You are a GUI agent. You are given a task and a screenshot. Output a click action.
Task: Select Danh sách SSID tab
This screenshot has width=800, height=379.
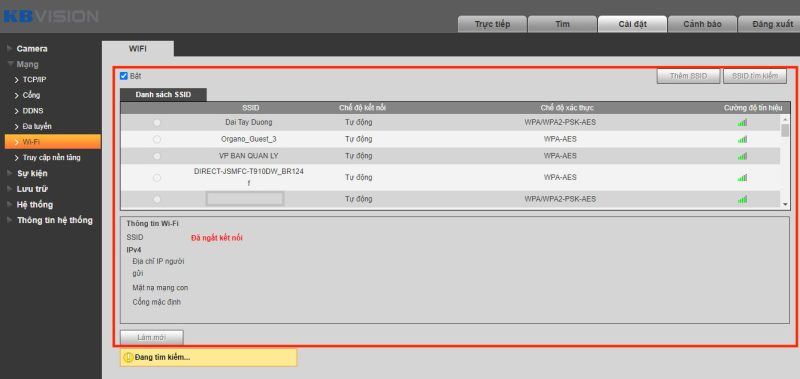click(x=163, y=95)
